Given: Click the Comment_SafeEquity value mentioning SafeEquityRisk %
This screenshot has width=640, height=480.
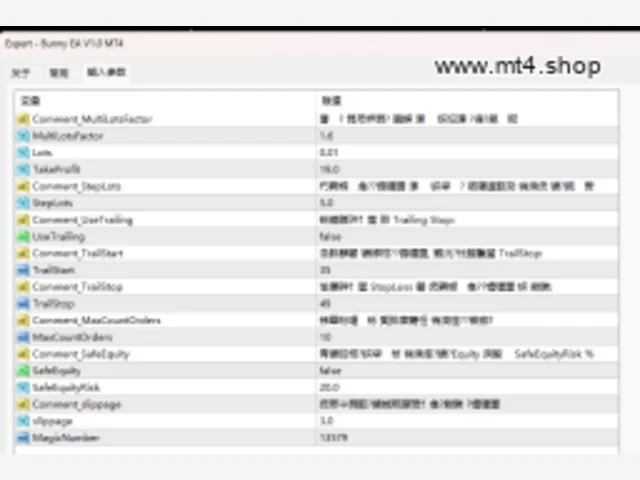Looking at the screenshot, I should (457, 354).
